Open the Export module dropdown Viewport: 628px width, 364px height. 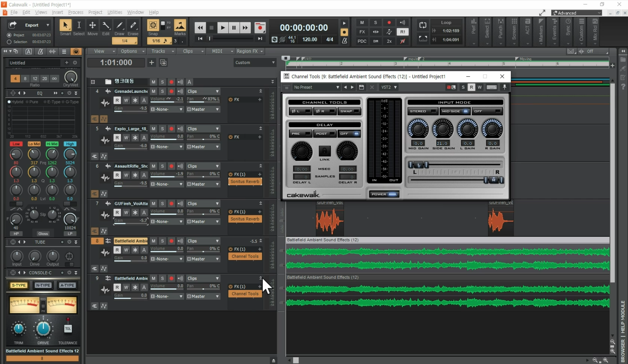coord(48,25)
